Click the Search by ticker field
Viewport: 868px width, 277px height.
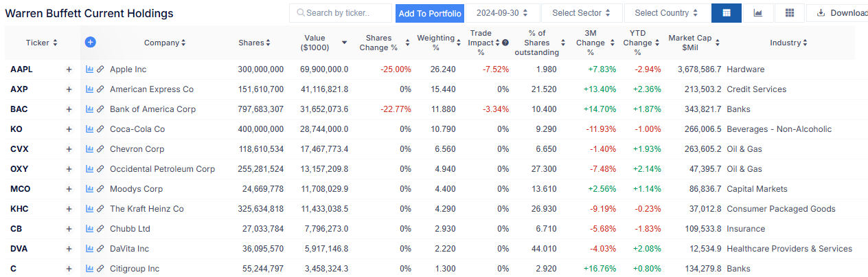coord(341,13)
